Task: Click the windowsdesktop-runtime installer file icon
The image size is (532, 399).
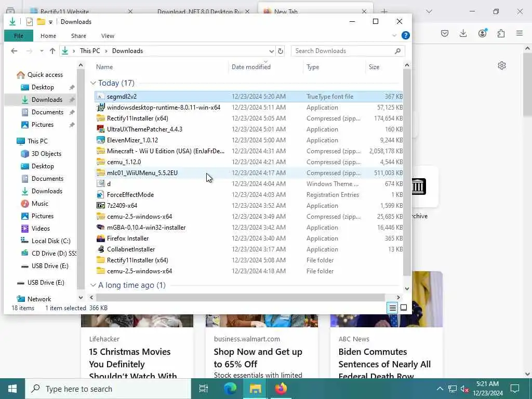Action: [x=100, y=108]
